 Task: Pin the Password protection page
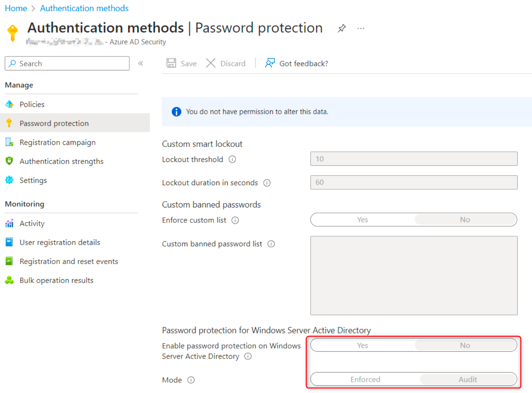[x=342, y=28]
